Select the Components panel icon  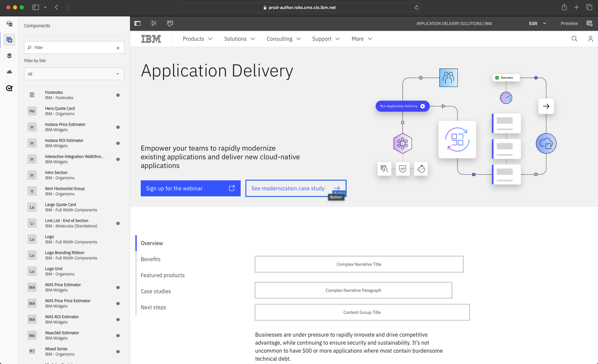click(9, 40)
